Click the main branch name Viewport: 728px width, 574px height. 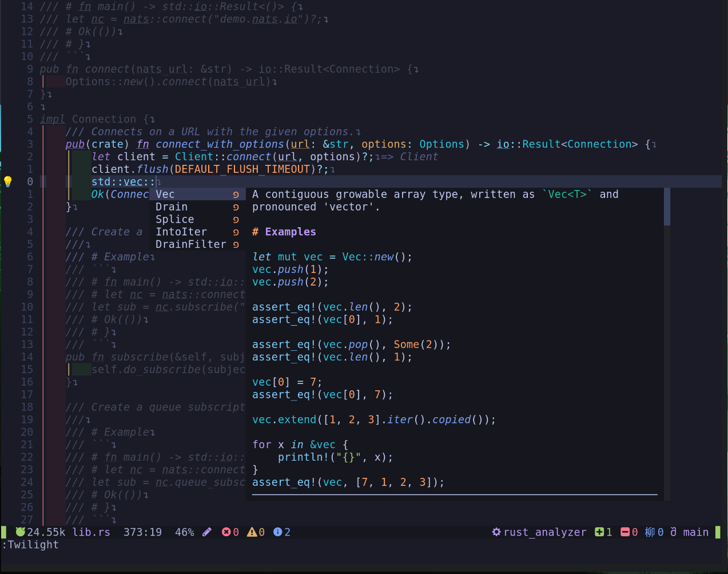pyautogui.click(x=696, y=532)
